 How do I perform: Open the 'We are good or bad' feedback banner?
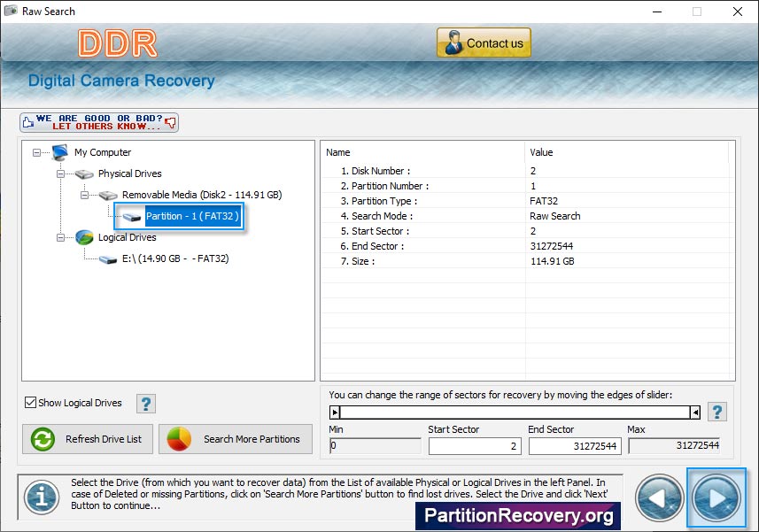tap(99, 122)
